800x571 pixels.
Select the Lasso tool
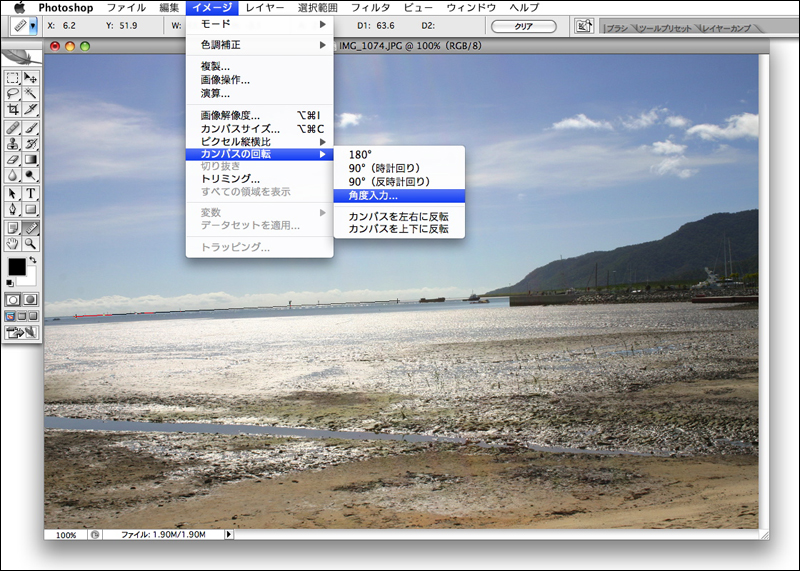(13, 93)
